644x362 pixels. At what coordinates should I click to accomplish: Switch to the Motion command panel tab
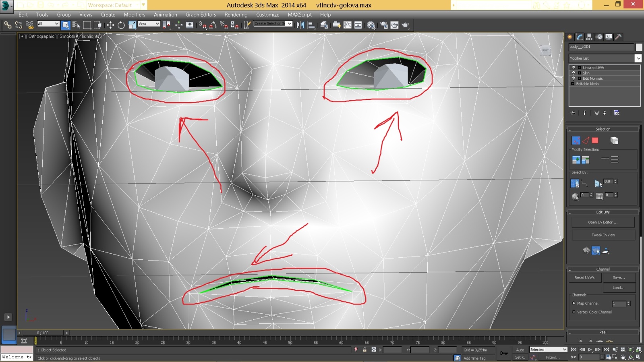[599, 37]
